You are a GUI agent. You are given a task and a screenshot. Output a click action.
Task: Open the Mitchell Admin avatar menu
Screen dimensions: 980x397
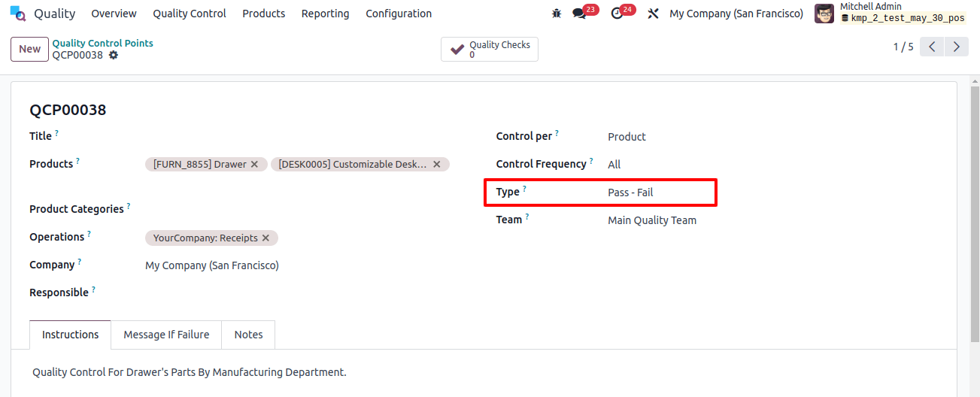pos(824,14)
